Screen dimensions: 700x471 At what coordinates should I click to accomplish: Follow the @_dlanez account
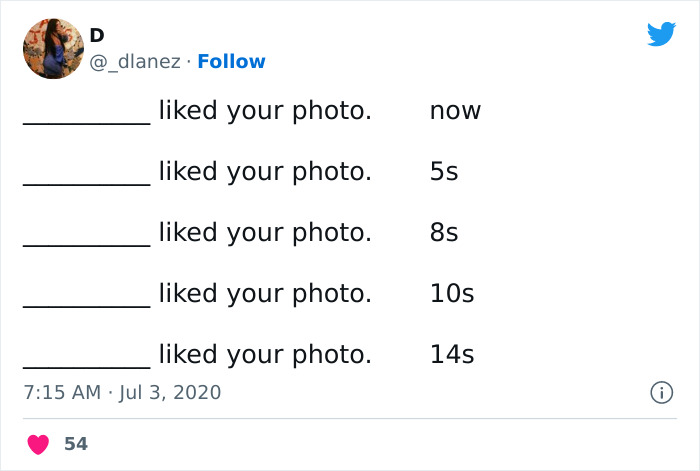click(x=231, y=62)
